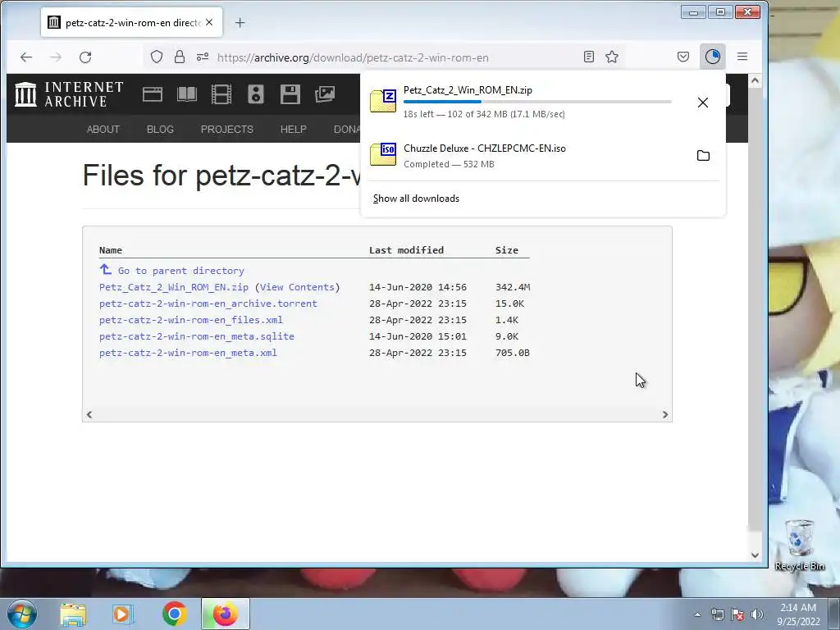The image size is (840, 630).
Task: Open the Images icon in Archive header
Action: click(325, 94)
